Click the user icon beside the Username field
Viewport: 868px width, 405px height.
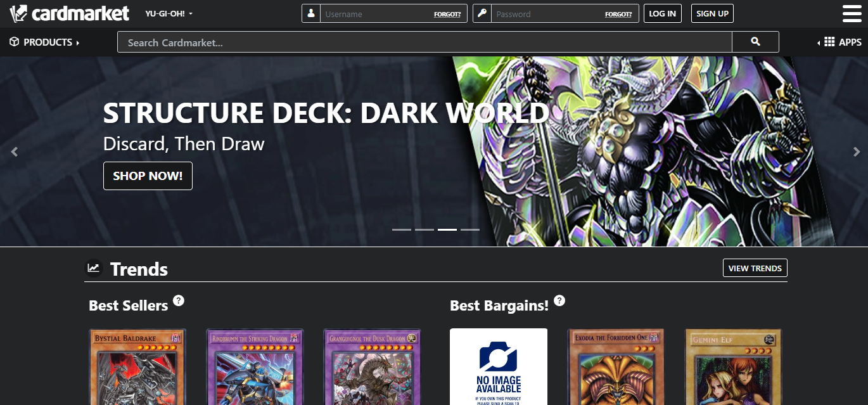coord(310,13)
